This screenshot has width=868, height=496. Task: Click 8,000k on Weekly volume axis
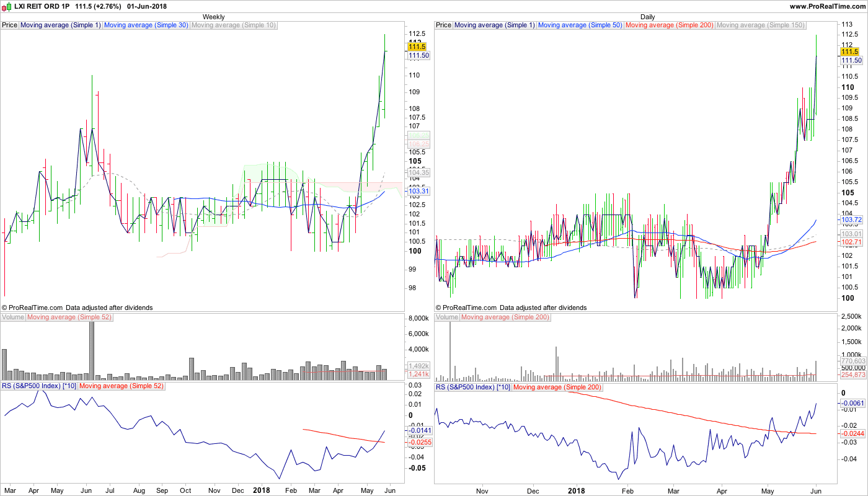[x=419, y=318]
